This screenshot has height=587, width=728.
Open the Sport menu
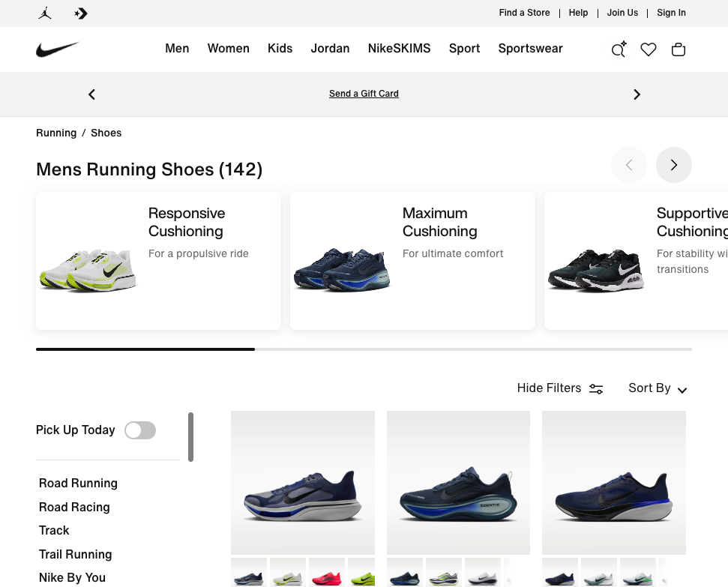pos(464,48)
